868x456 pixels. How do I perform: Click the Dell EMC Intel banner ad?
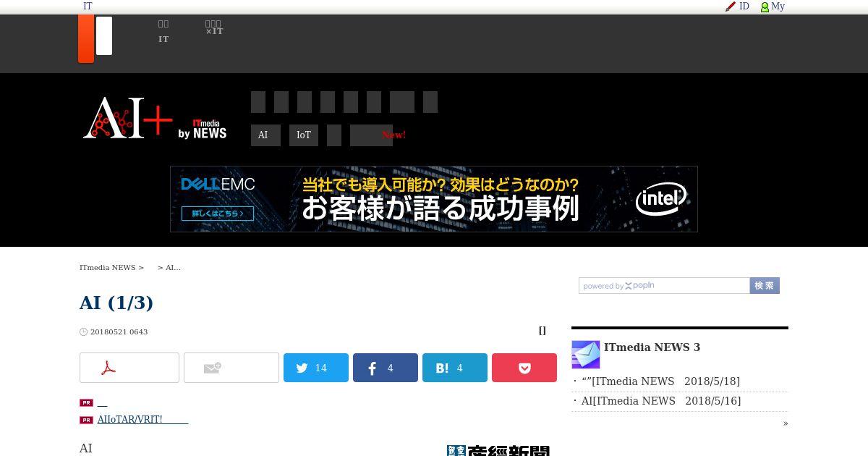pyautogui.click(x=434, y=199)
